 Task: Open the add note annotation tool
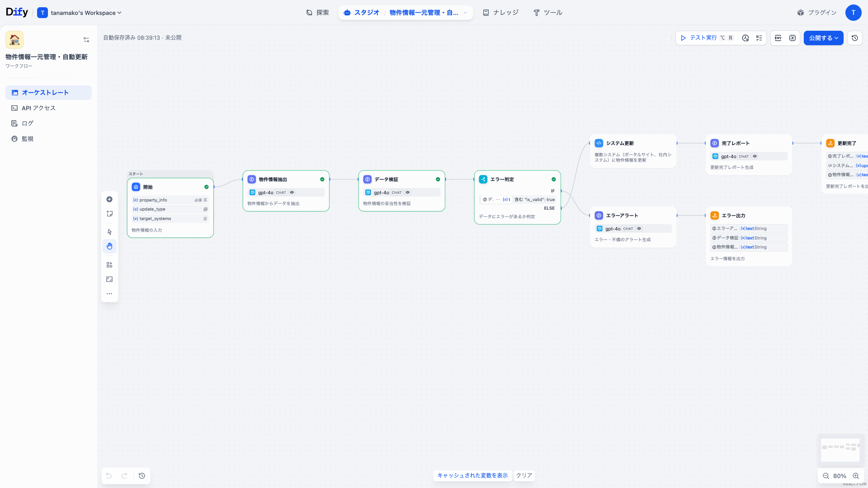click(109, 213)
